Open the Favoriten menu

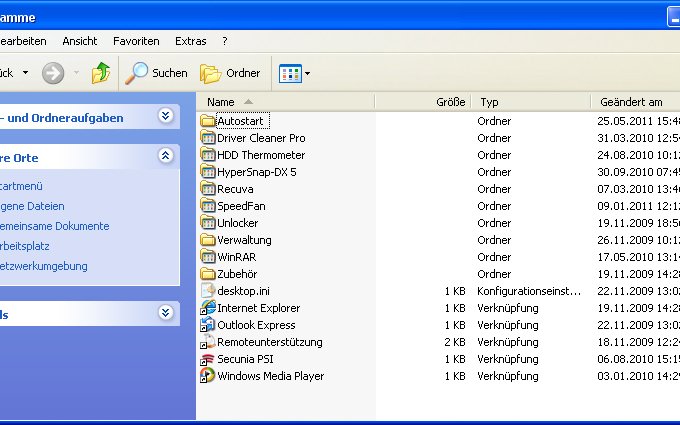pos(136,41)
